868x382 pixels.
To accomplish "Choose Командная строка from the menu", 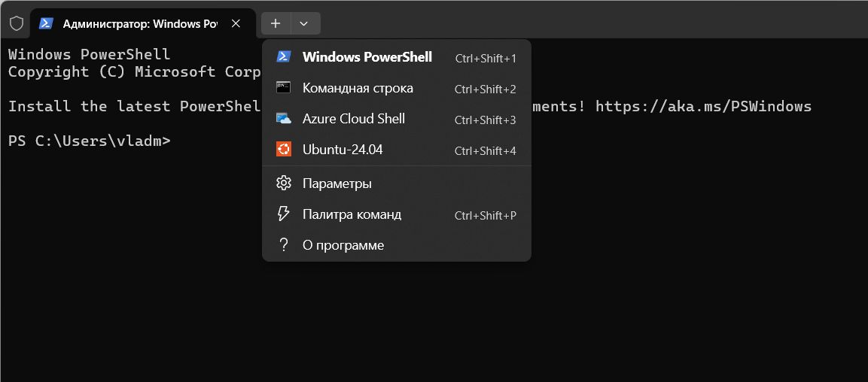I will click(396, 89).
